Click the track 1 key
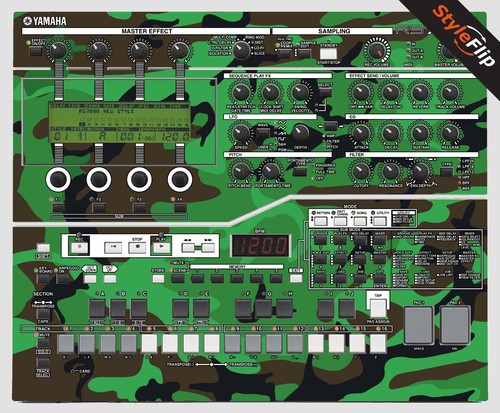The height and width of the screenshot is (413, 500). (66, 344)
